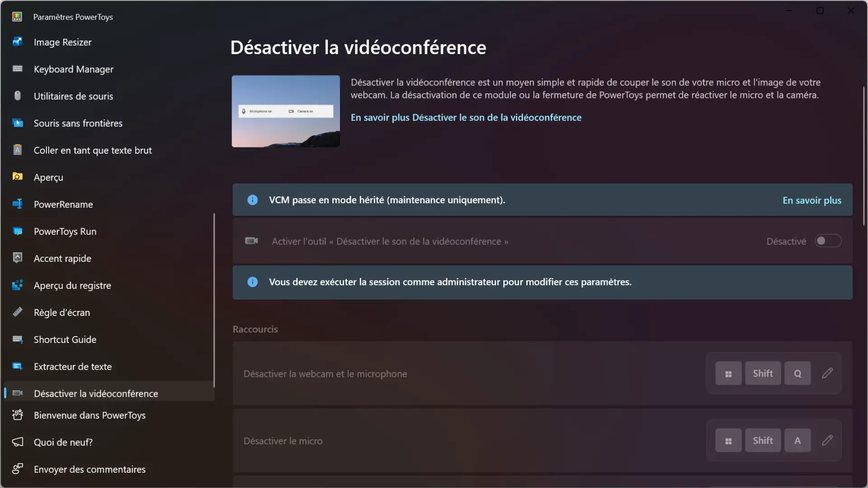868x488 pixels.
Task: Open PowerRename module settings
Action: [x=63, y=204]
